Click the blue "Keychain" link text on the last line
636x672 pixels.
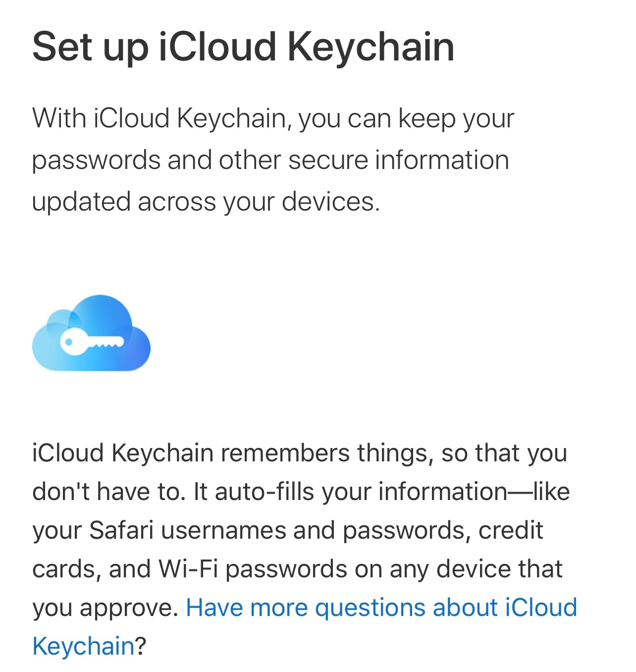coord(83,646)
